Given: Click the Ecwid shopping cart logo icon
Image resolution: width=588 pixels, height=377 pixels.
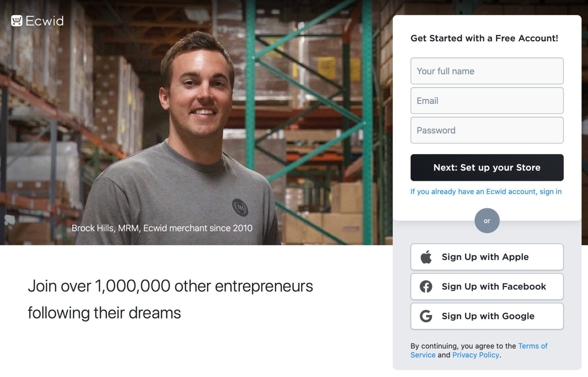Looking at the screenshot, I should tap(17, 20).
